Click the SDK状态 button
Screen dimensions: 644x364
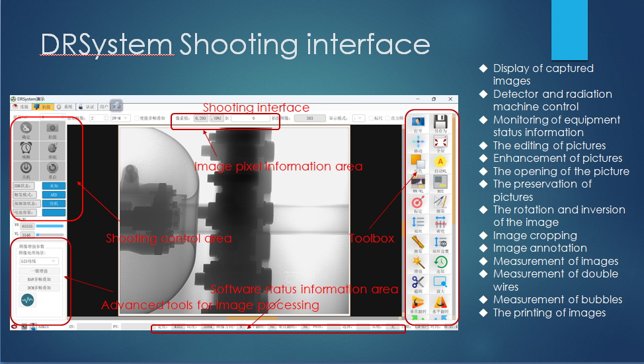(24, 186)
